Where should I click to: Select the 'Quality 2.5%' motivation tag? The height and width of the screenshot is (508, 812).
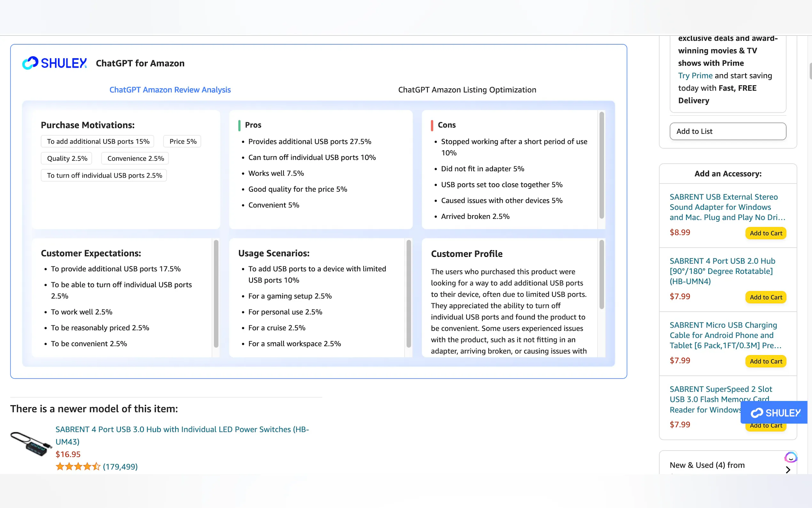pos(66,158)
